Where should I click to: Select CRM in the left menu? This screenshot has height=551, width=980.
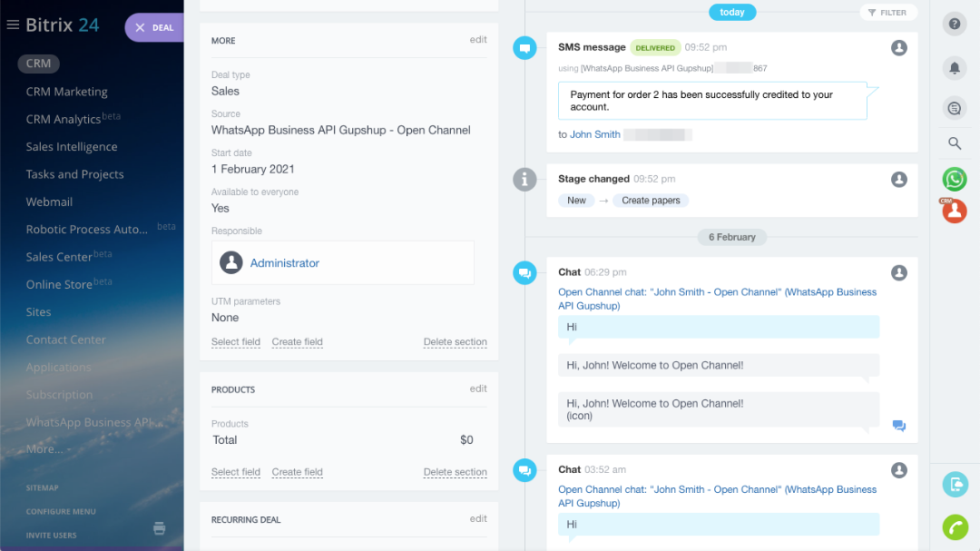click(38, 64)
